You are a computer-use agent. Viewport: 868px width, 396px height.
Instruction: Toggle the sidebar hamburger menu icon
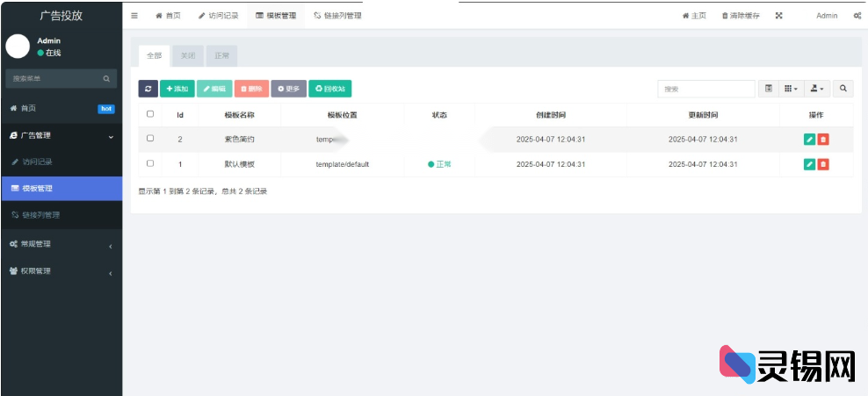click(x=134, y=16)
